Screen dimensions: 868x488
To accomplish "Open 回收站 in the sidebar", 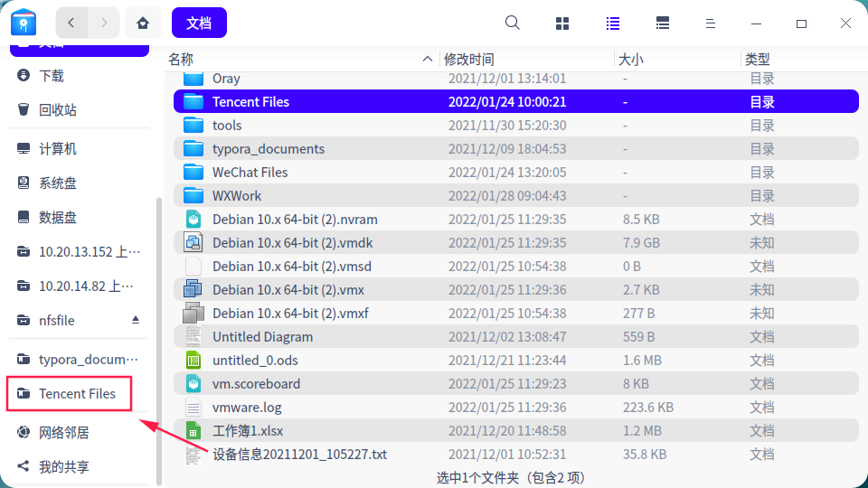I will [x=80, y=110].
